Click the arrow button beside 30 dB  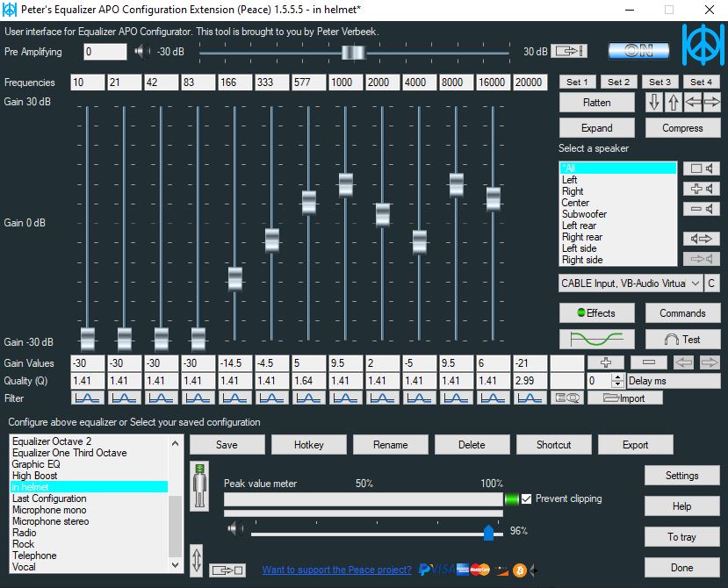click(x=569, y=51)
